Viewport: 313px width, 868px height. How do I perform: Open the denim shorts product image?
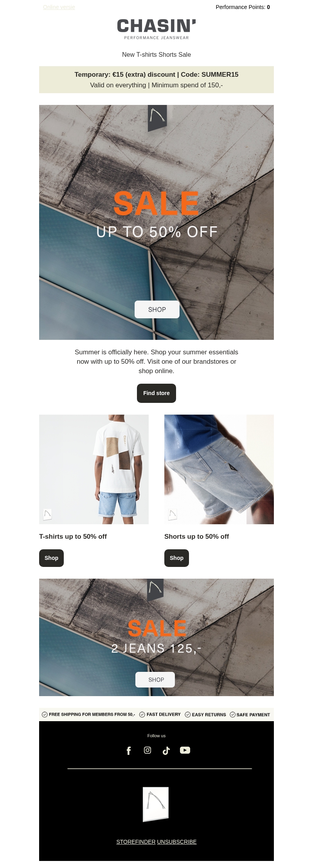pos(219,469)
